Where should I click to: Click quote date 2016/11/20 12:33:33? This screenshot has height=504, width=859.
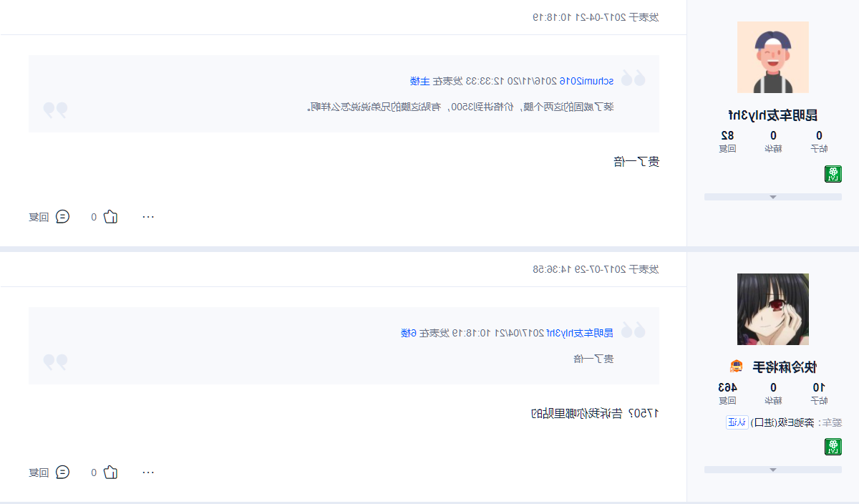(x=512, y=81)
